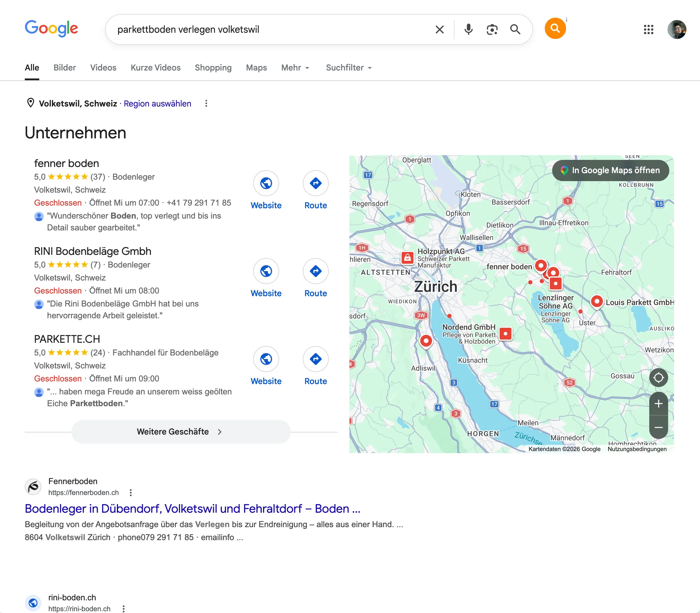This screenshot has height=613, width=700.
Task: Expand the Suchfilter dropdown
Action: coord(349,68)
